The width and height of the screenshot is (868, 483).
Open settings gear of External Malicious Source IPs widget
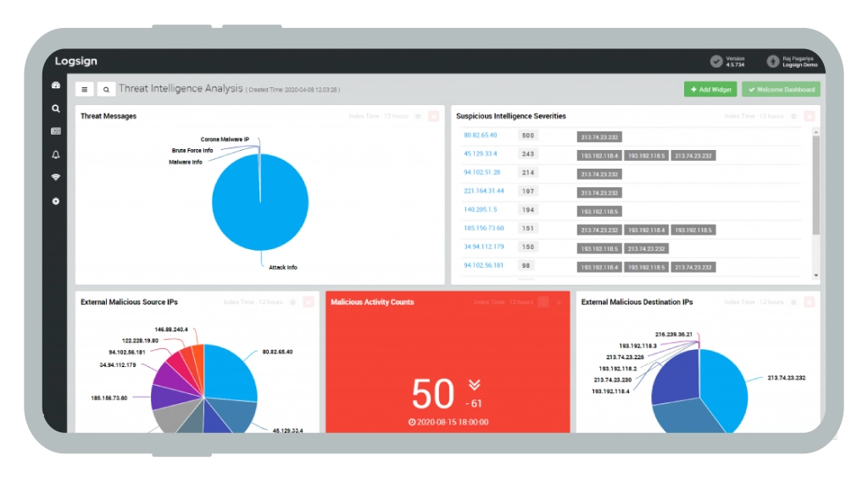[292, 302]
